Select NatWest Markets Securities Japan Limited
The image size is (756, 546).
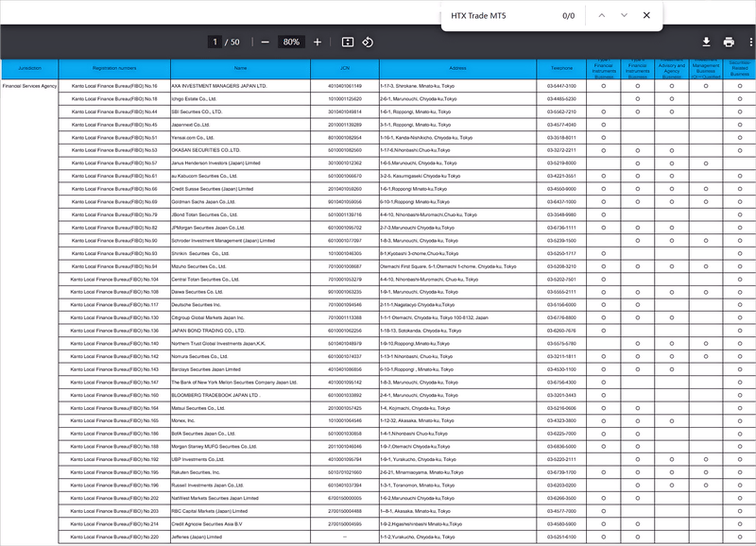pos(215,498)
